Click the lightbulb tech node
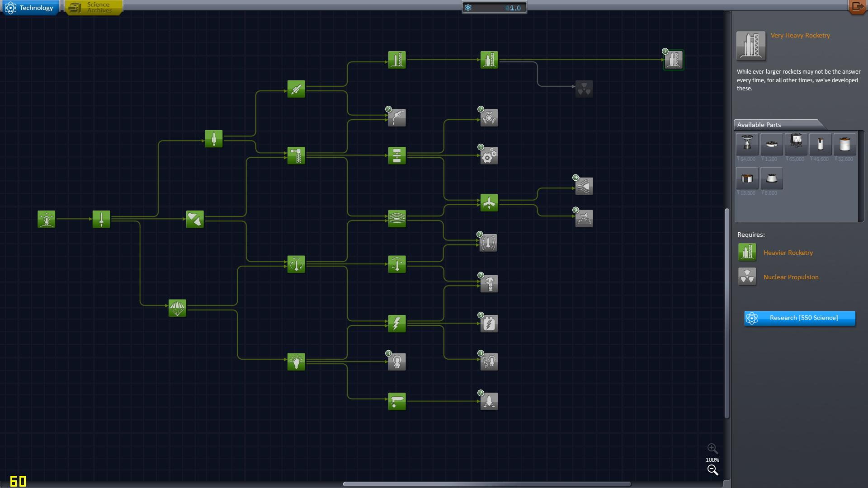 tap(296, 361)
